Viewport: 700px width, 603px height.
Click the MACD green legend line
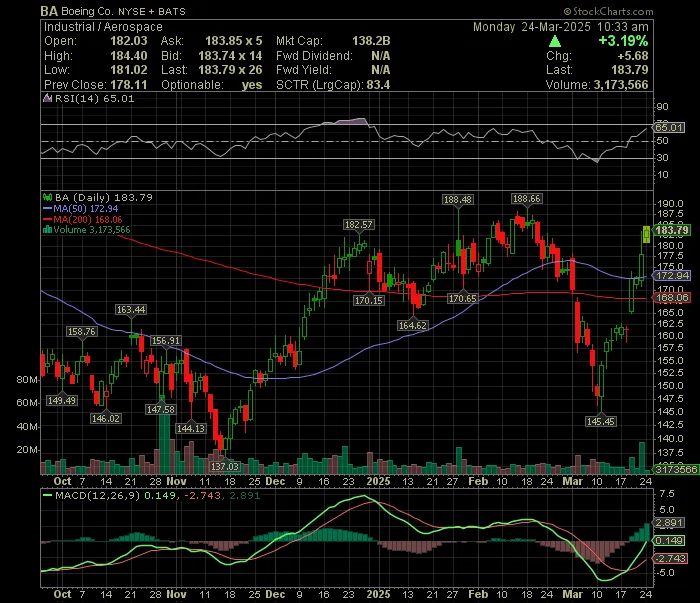tap(47, 495)
